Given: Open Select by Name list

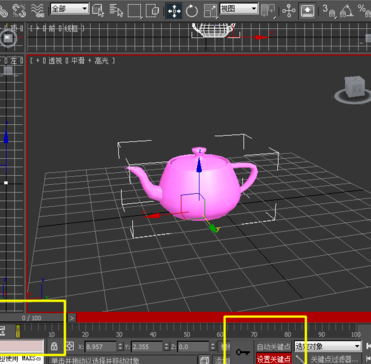Looking at the screenshot, I should 116,11.
